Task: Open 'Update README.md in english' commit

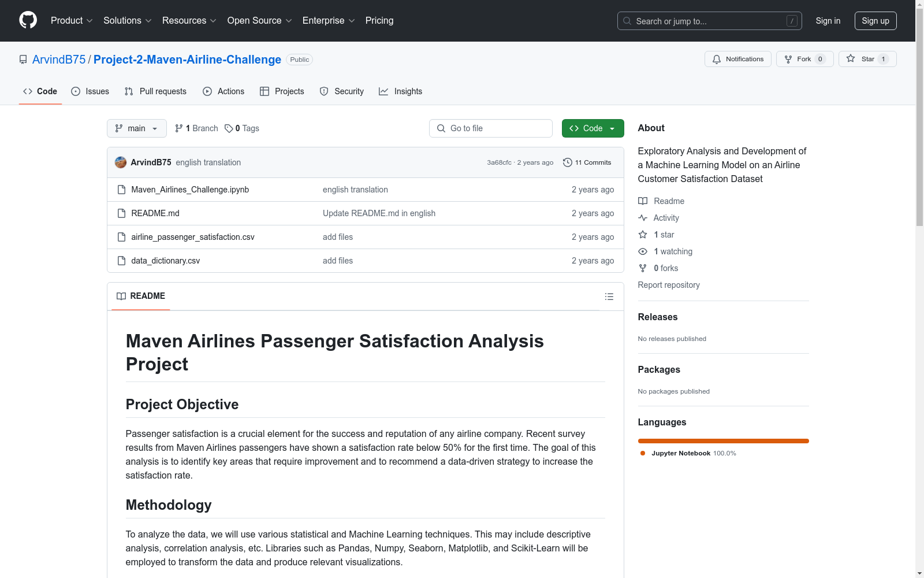Action: [x=379, y=213]
